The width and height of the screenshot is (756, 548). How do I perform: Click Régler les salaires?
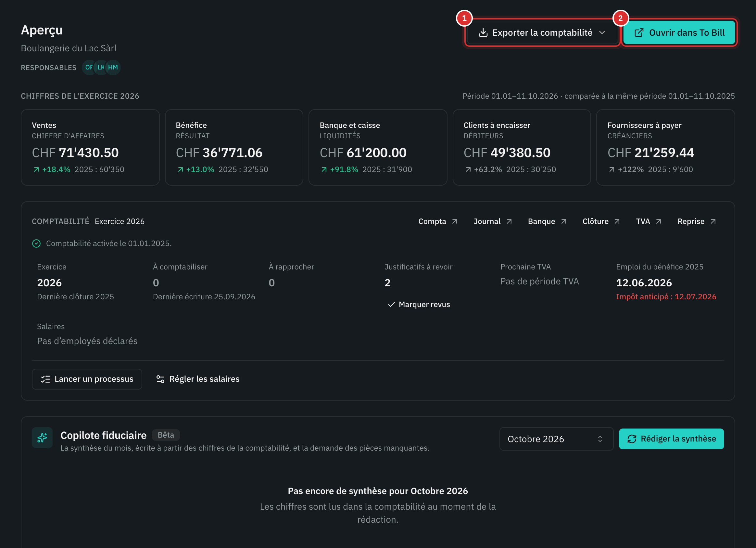(x=198, y=379)
